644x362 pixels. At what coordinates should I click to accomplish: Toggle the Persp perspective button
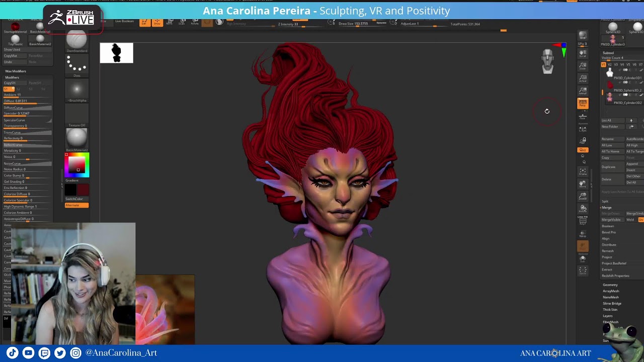(583, 104)
